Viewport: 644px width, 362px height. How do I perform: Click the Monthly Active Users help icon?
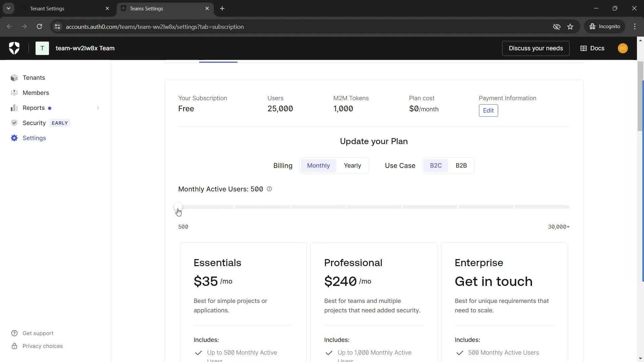pyautogui.click(x=269, y=189)
